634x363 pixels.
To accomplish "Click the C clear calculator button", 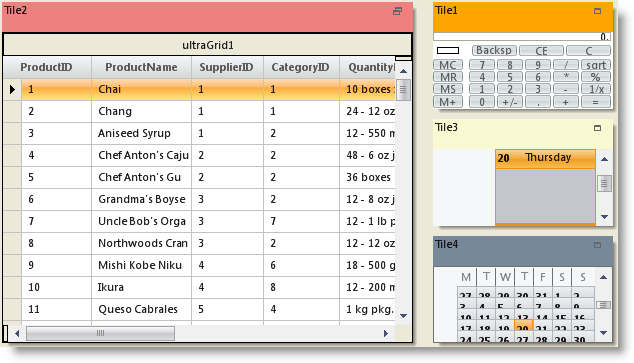I will (588, 51).
